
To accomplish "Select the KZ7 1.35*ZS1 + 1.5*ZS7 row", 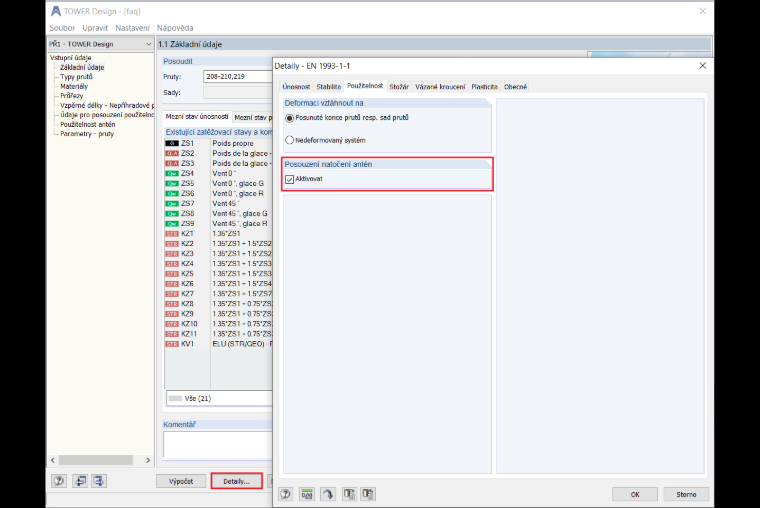I will coord(219,294).
